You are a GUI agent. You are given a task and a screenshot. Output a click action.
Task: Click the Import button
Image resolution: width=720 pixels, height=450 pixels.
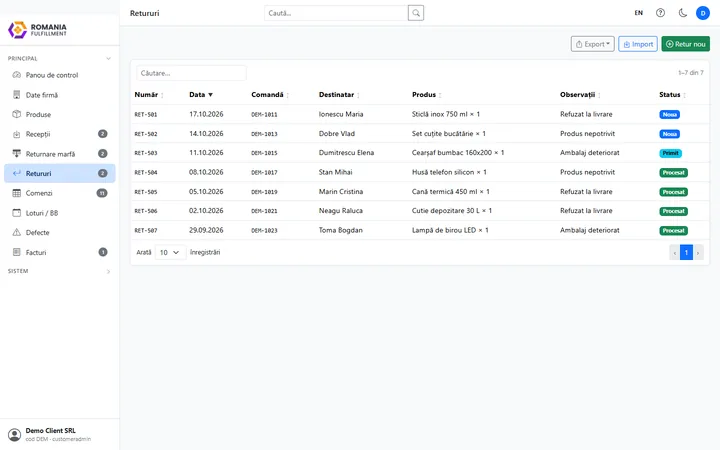638,44
